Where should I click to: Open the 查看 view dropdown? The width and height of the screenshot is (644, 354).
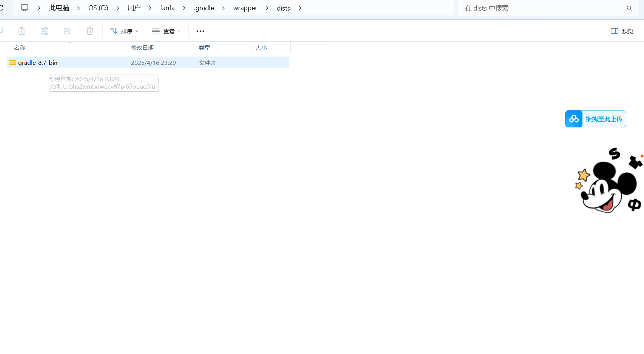166,31
